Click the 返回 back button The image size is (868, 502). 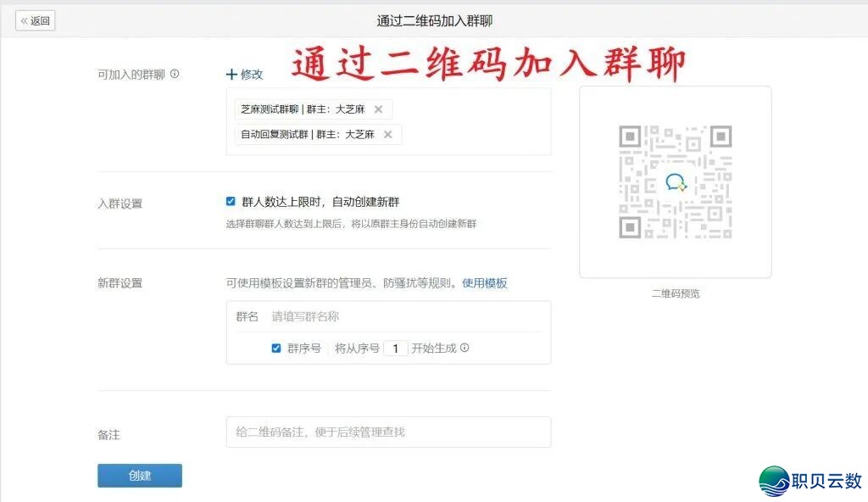[x=36, y=21]
